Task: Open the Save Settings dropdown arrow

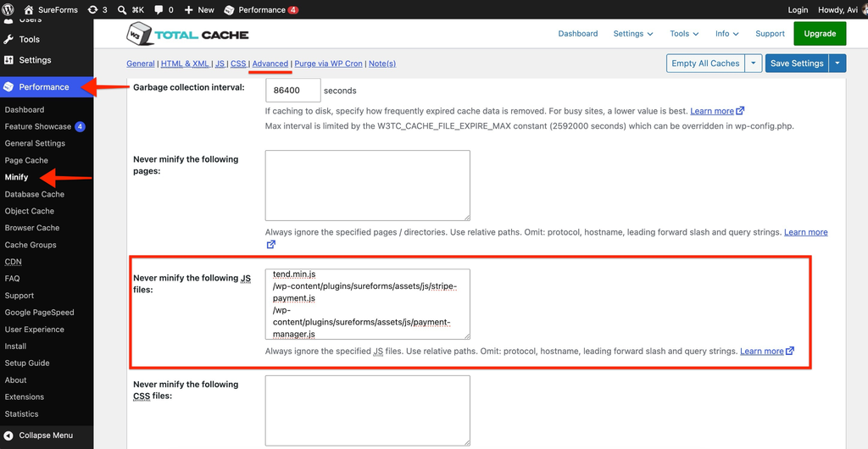Action: pos(837,63)
